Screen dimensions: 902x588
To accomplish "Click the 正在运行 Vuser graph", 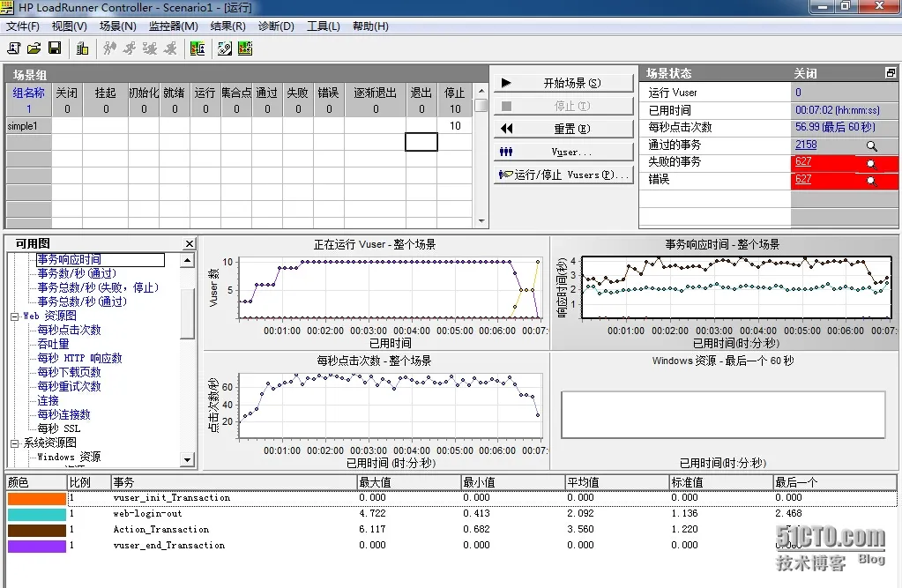I will [x=376, y=294].
